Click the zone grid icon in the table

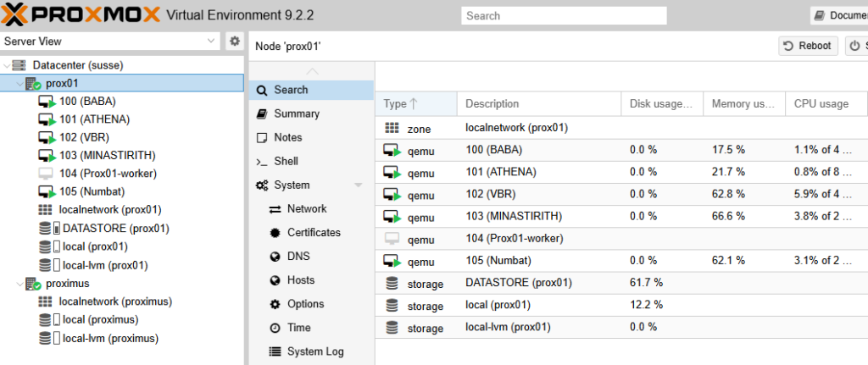click(x=392, y=129)
